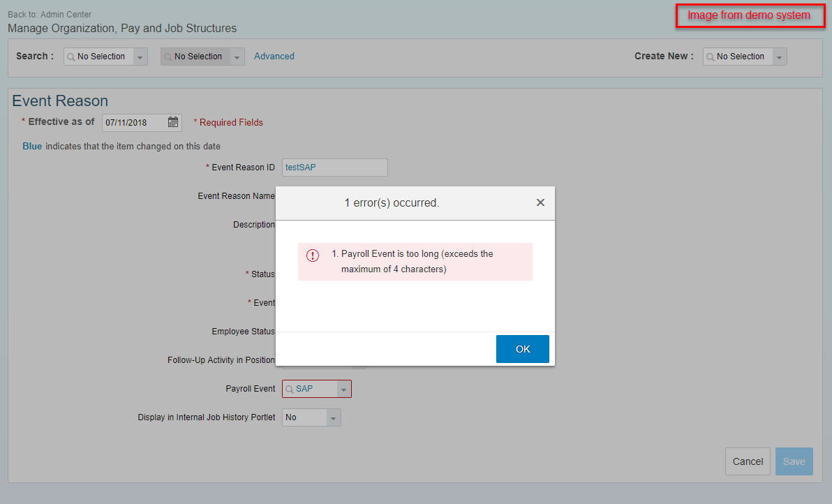
Task: Click the Payroll Event search icon
Action: tap(290, 390)
